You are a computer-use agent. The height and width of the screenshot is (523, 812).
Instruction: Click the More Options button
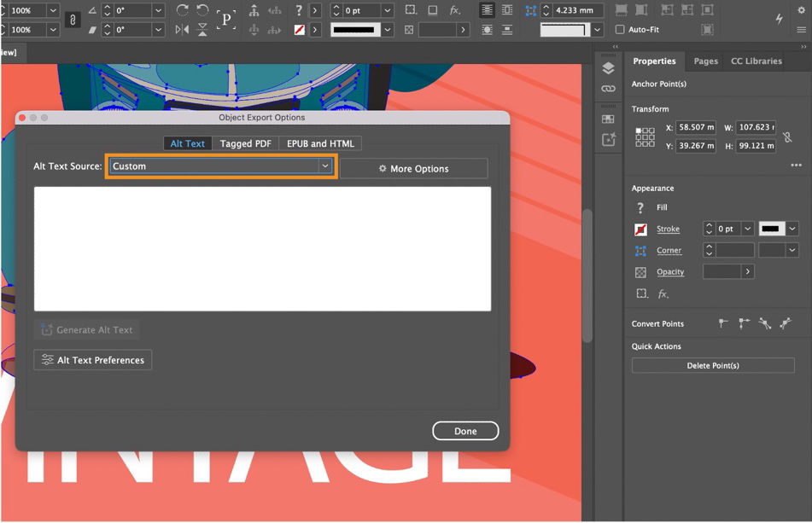[414, 169]
